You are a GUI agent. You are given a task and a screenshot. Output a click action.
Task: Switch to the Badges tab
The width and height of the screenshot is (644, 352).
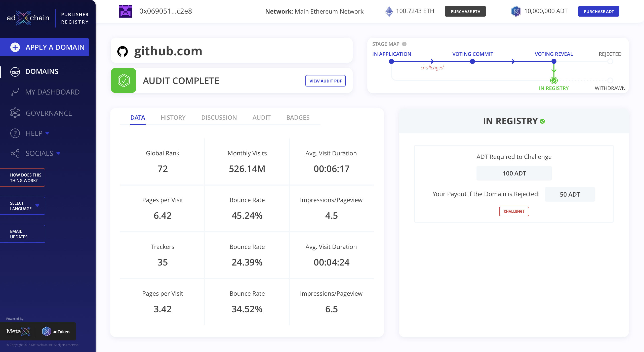click(298, 118)
